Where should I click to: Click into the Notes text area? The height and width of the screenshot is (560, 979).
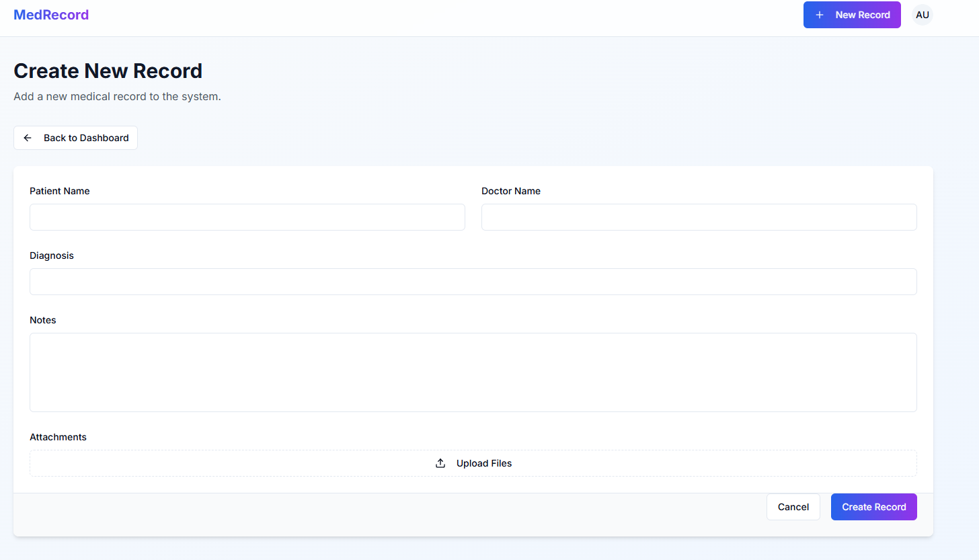[473, 372]
